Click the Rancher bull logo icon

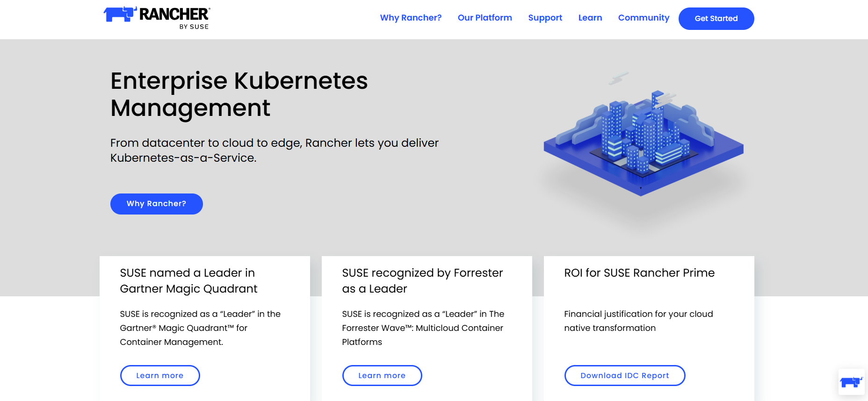pos(119,14)
